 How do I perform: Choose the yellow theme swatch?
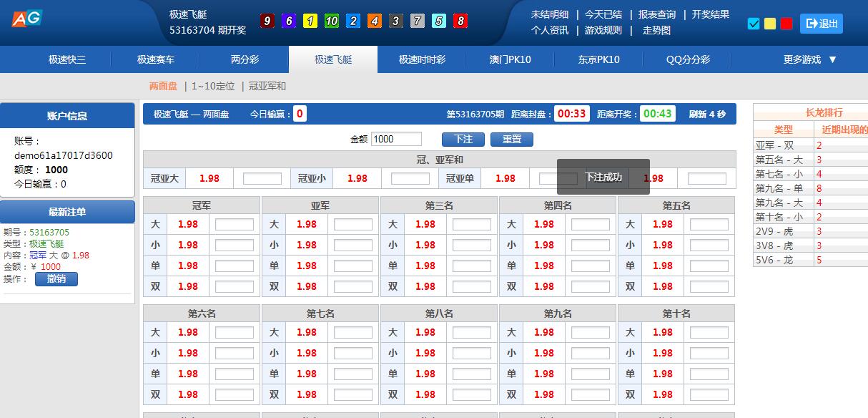tap(770, 24)
